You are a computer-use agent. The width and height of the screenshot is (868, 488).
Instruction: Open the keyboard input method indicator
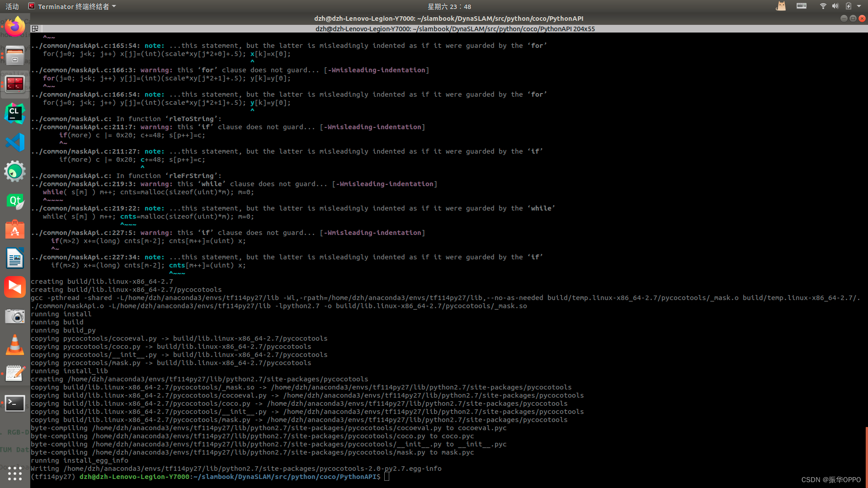click(801, 6)
